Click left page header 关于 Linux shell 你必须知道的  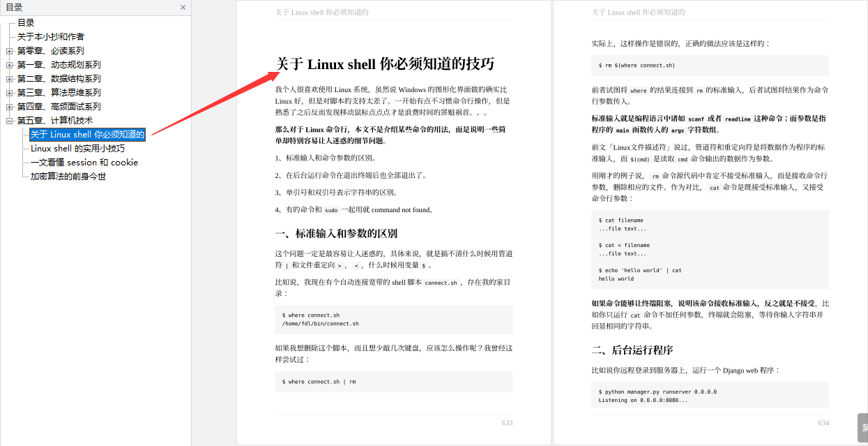click(x=322, y=12)
